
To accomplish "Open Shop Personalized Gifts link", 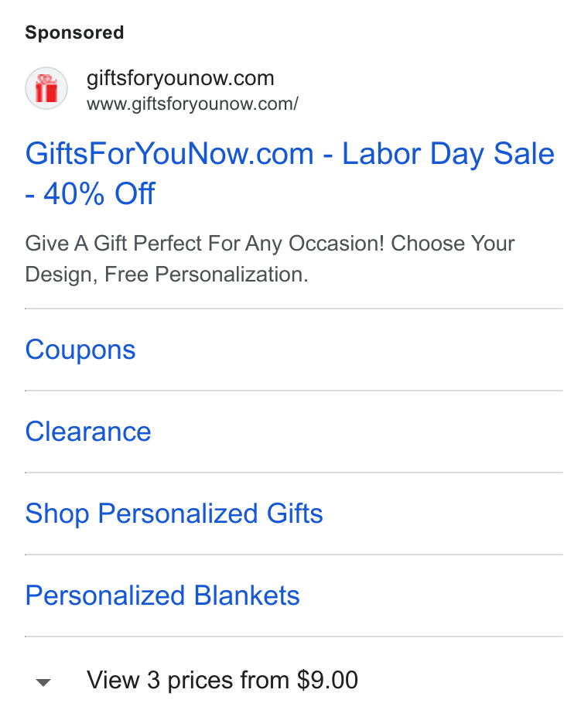I will [x=174, y=514].
